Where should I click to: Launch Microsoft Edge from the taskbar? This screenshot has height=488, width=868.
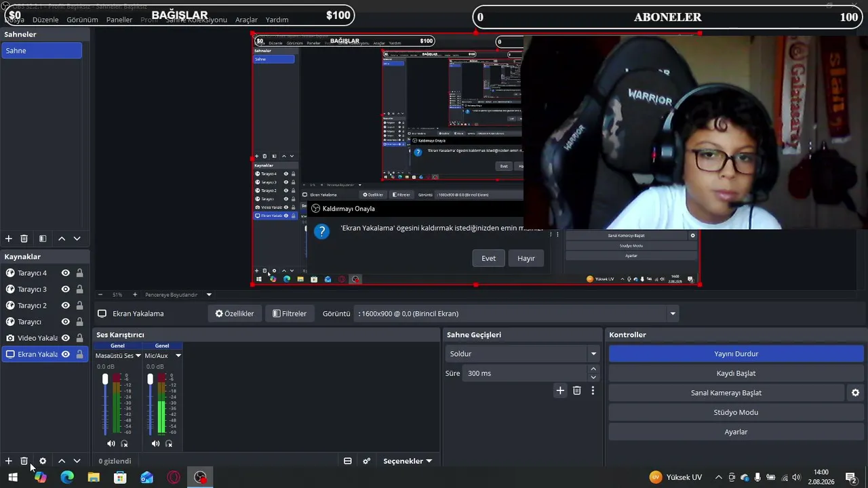(67, 477)
